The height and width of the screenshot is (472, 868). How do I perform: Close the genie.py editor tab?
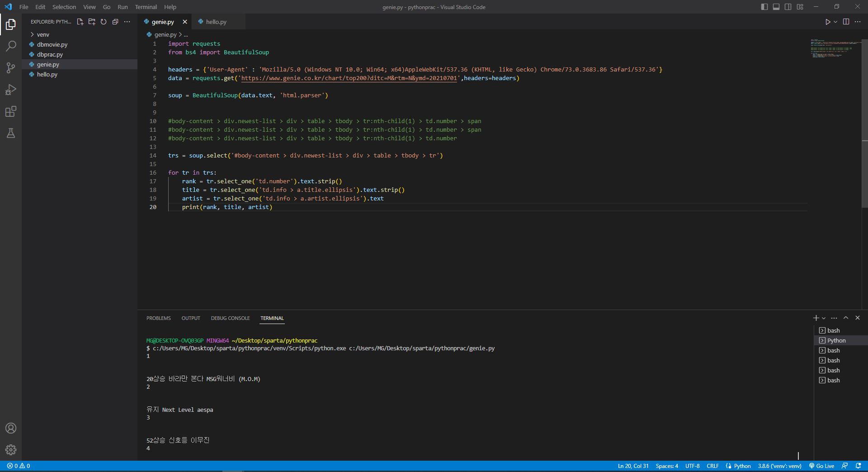[185, 22]
